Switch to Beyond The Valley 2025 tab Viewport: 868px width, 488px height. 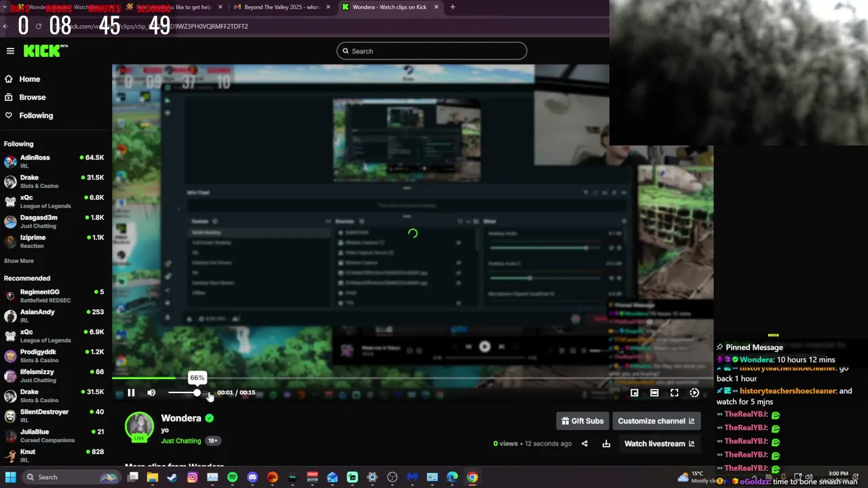point(282,7)
